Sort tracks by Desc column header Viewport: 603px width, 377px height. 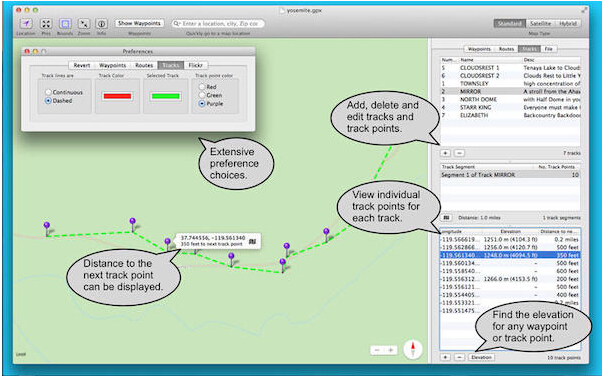tap(551, 60)
